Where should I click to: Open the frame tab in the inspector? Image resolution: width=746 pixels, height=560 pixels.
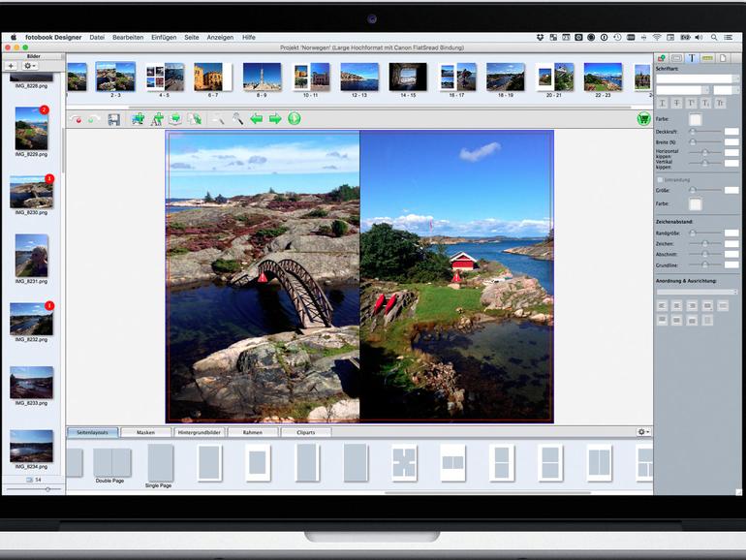[x=676, y=58]
